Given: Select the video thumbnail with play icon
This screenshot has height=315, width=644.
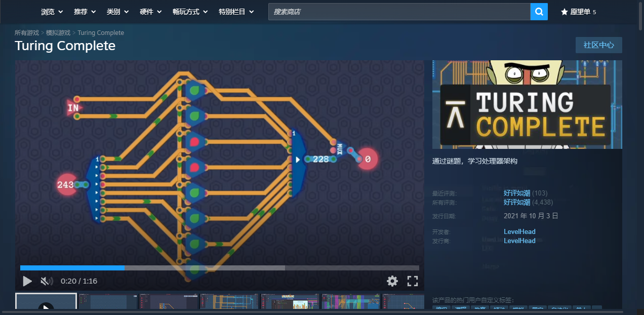Looking at the screenshot, I should click(46, 301).
